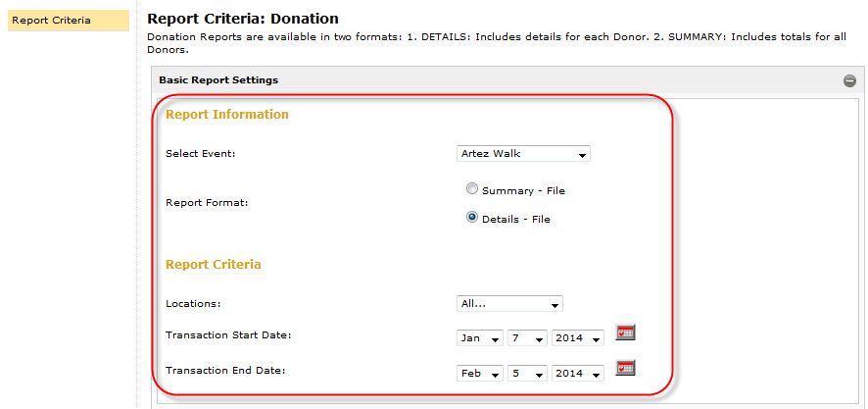The image size is (868, 409).
Task: Open the start date year dropdown
Action: [577, 338]
